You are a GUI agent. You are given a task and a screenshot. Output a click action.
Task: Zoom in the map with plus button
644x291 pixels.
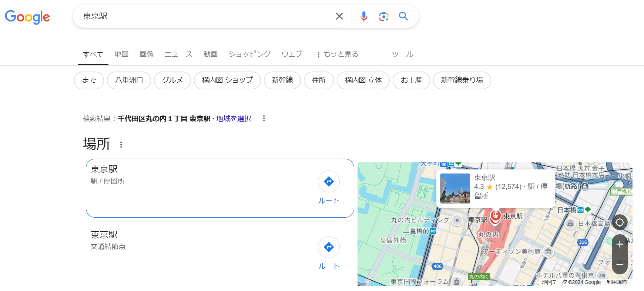point(620,244)
